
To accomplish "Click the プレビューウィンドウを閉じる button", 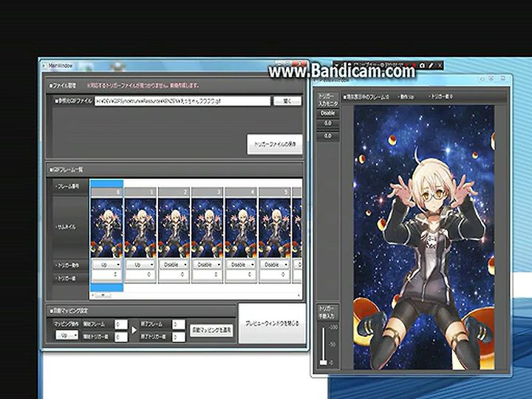I will coord(272,324).
